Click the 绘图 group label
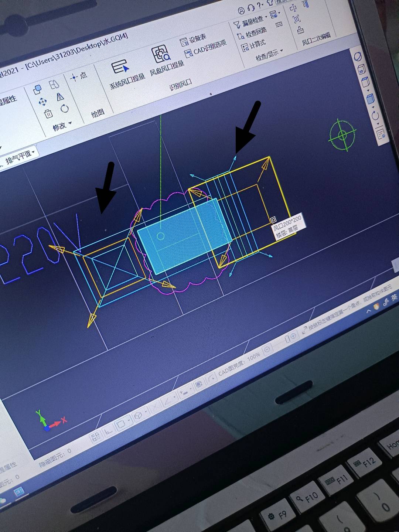This screenshot has width=399, height=532. pos(98,113)
